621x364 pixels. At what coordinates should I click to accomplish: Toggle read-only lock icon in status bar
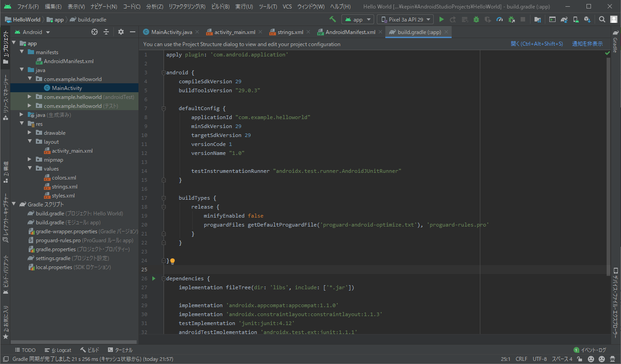click(580, 359)
